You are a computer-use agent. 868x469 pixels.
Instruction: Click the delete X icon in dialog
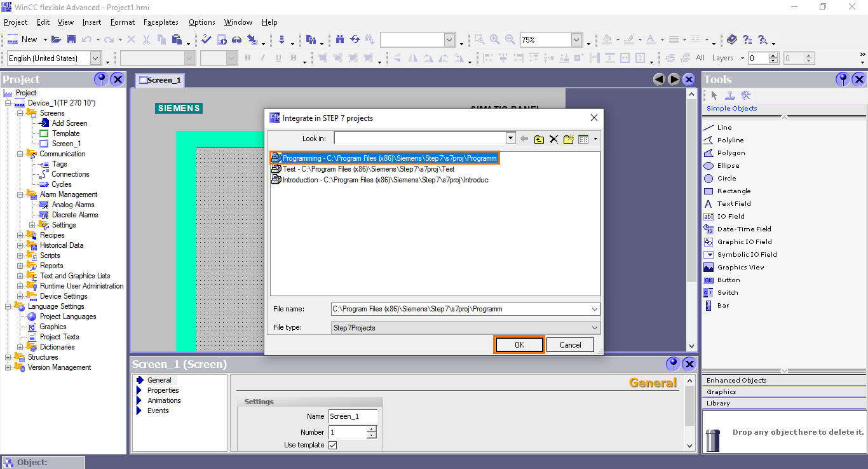point(553,139)
